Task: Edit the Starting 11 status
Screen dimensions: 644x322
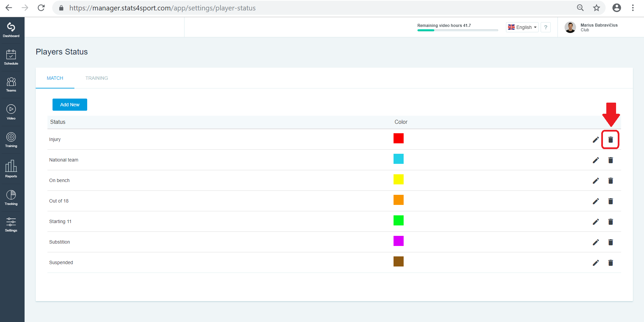Action: (596, 222)
